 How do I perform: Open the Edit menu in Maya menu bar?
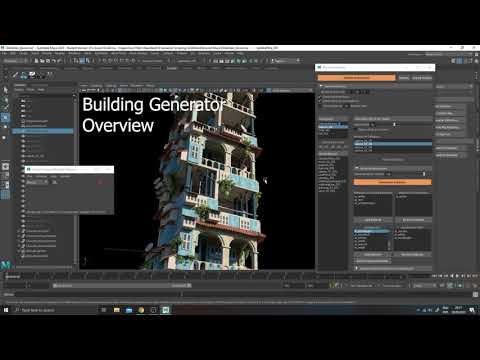[13, 53]
